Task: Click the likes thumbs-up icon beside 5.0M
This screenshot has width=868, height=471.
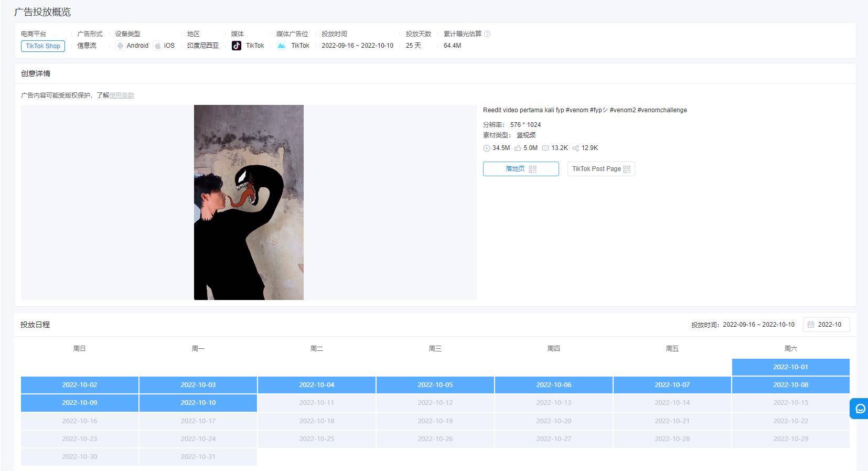Action: coord(518,148)
